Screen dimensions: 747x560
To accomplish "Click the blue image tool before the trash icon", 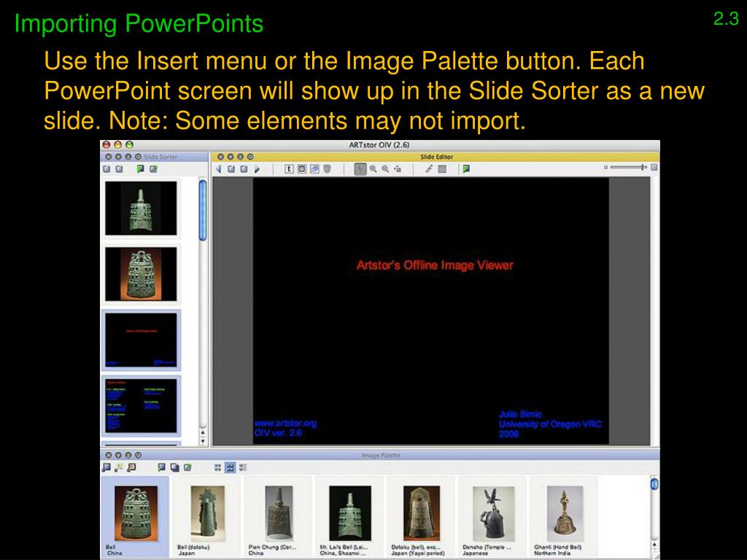I will coord(314,169).
